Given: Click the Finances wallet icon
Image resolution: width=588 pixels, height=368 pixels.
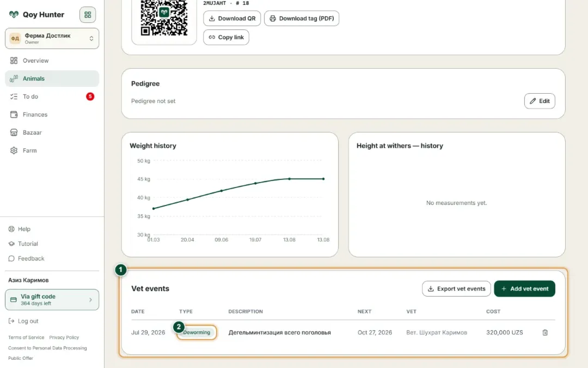Looking at the screenshot, I should (x=14, y=114).
